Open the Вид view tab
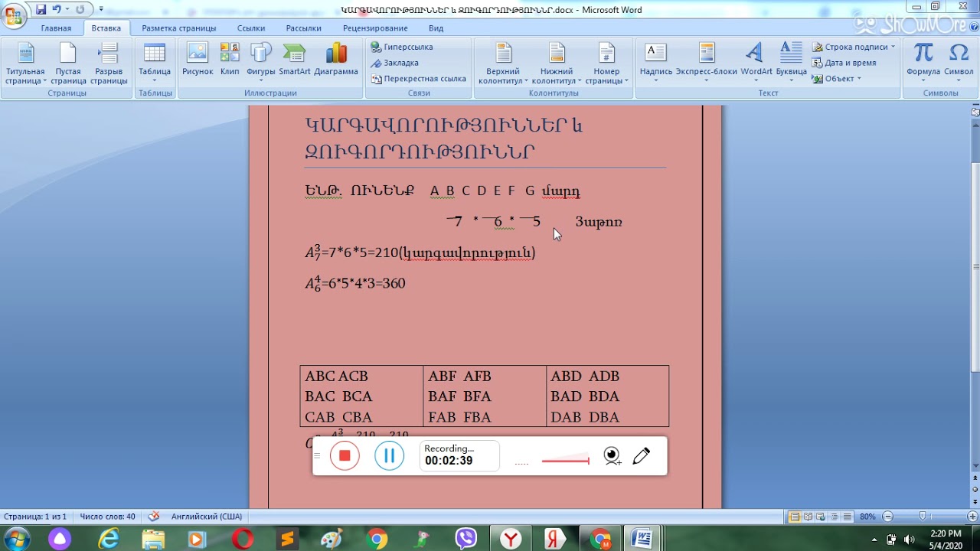 pos(436,28)
